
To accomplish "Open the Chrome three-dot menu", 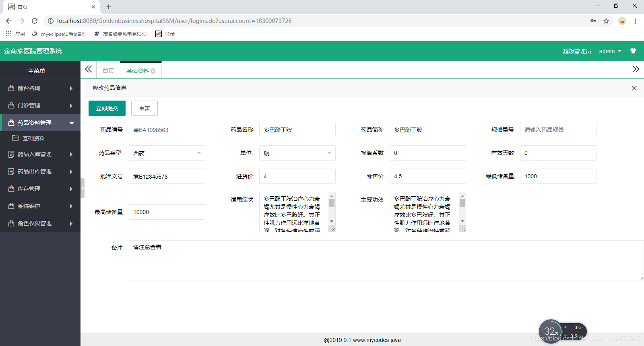I will 635,21.
